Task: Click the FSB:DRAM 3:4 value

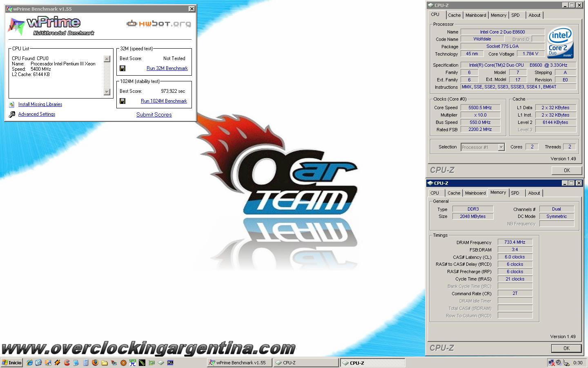Action: click(515, 249)
